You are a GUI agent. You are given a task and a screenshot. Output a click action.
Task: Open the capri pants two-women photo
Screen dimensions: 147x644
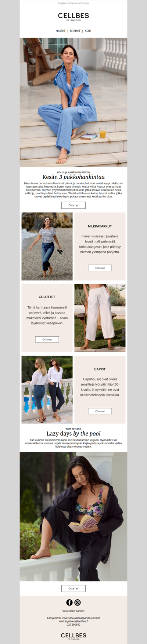click(x=47, y=390)
